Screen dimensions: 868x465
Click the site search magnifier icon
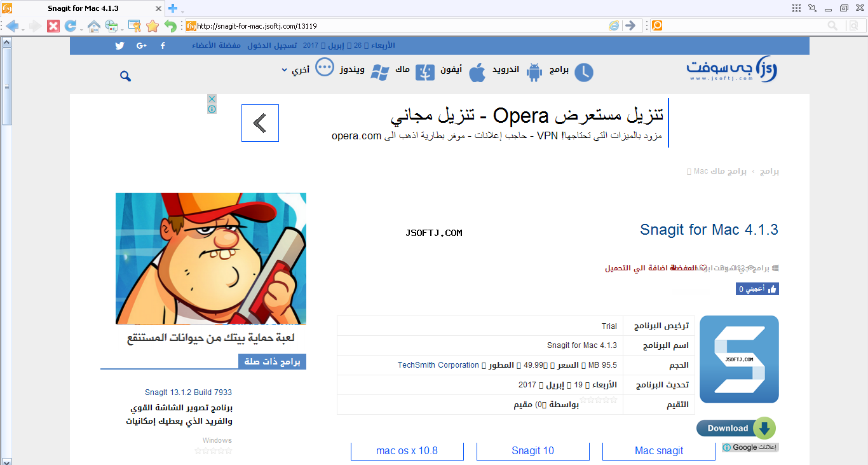pos(125,76)
